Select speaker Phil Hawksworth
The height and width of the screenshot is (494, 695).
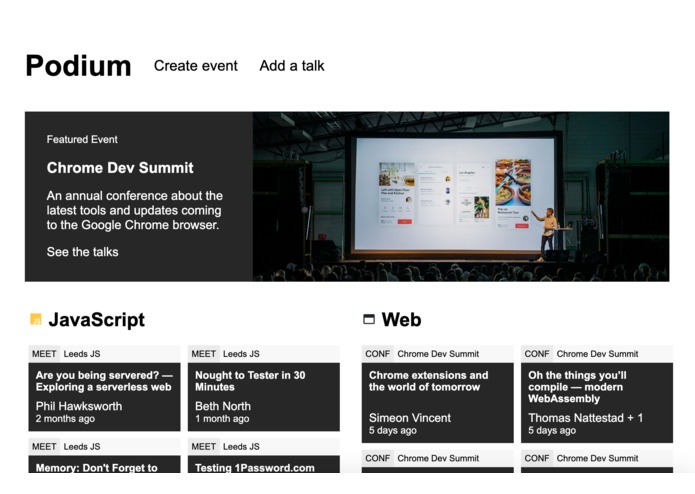click(x=79, y=406)
